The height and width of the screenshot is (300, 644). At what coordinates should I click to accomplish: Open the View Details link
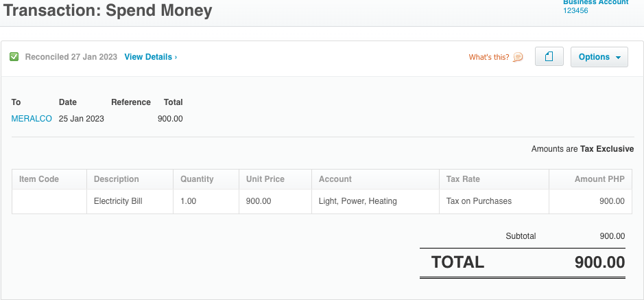point(150,57)
